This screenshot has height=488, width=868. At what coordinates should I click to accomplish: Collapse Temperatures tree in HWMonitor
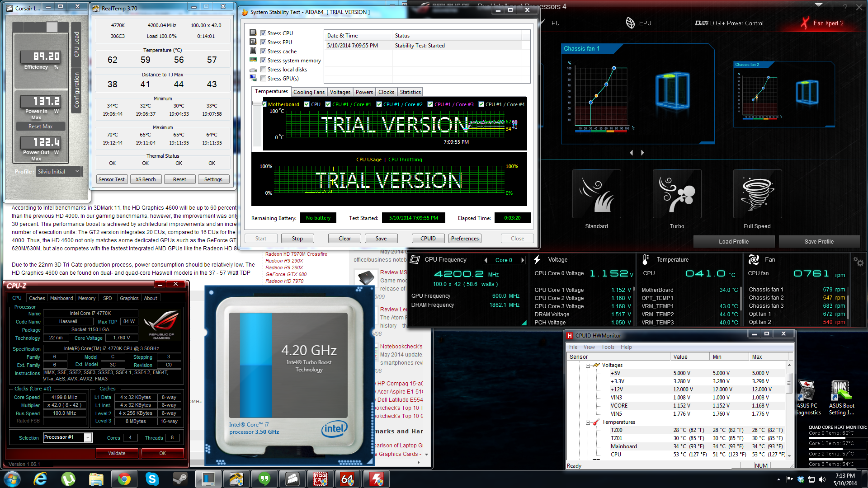pos(588,422)
